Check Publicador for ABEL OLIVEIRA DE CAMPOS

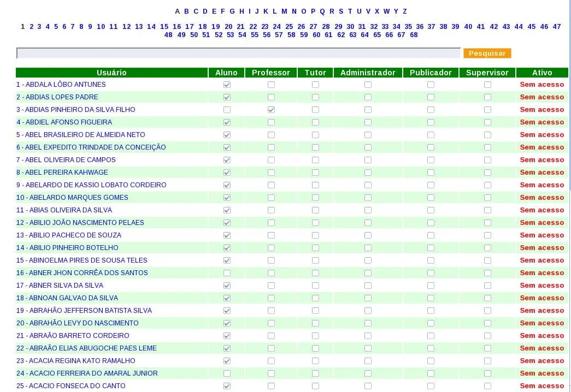pos(431,160)
